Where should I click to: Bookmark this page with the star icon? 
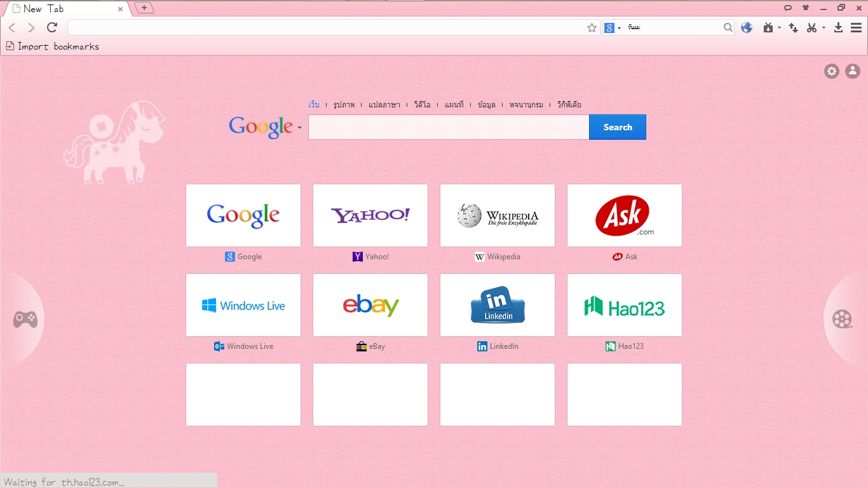[592, 27]
